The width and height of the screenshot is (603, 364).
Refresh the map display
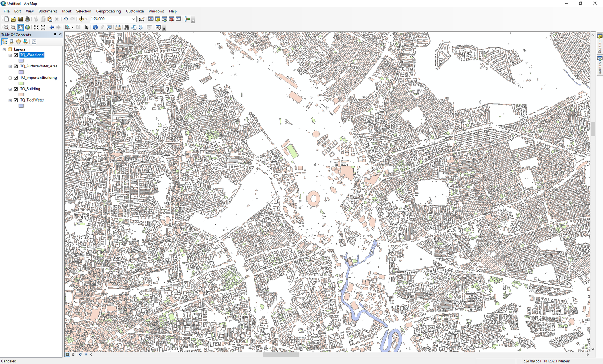[80, 354]
